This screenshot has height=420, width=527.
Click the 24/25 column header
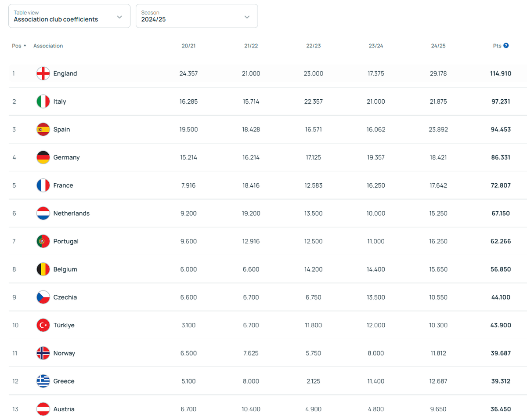click(438, 46)
